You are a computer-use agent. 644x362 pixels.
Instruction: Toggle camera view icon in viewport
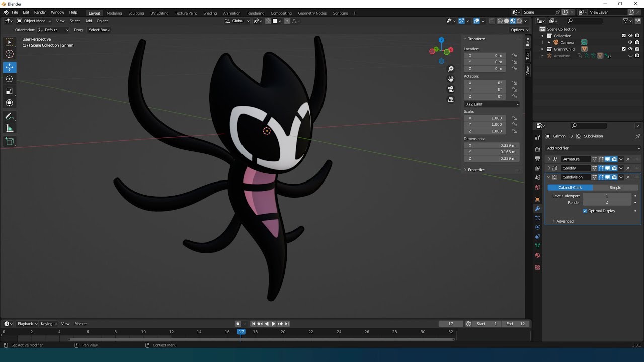click(451, 89)
